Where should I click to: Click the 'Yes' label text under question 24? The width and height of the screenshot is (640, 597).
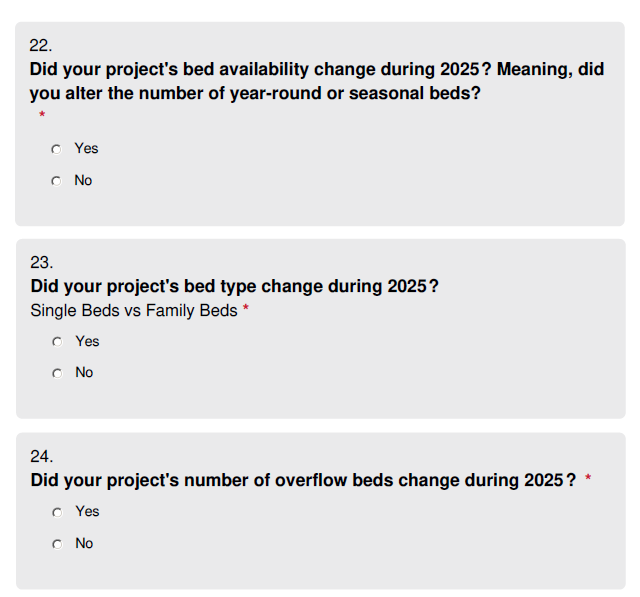87,511
